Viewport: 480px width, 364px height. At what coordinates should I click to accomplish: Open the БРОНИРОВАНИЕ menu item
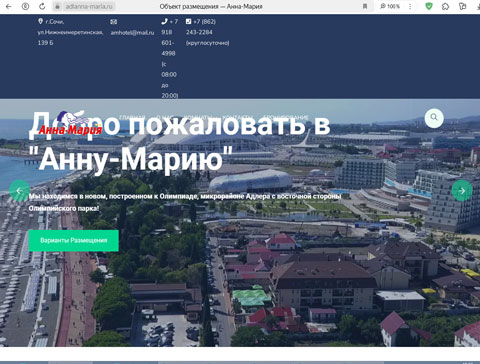coord(286,117)
